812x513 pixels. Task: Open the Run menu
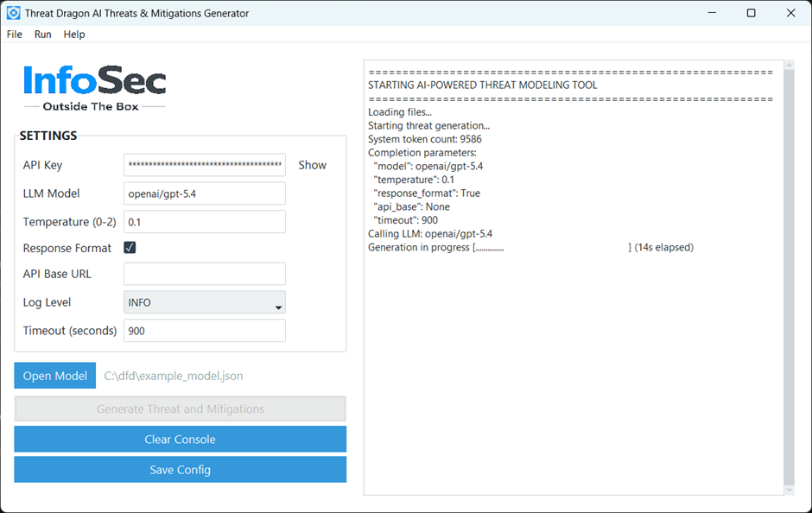(43, 35)
